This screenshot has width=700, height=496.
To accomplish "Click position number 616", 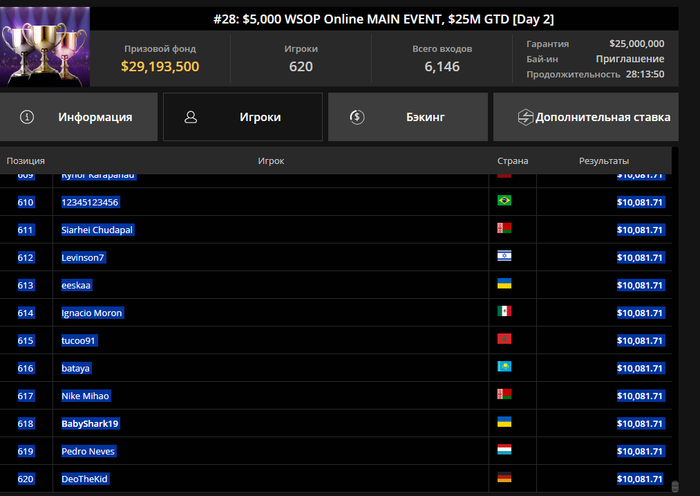I will pyautogui.click(x=26, y=368).
